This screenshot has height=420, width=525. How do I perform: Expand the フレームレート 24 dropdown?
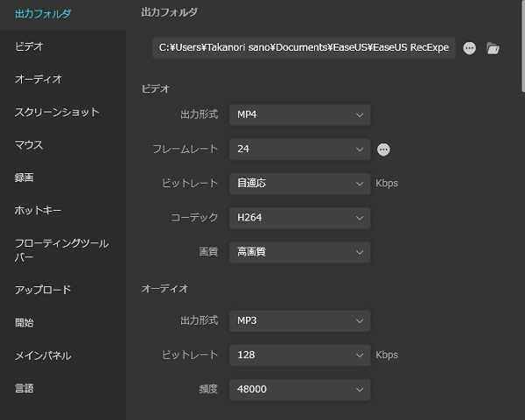[299, 150]
